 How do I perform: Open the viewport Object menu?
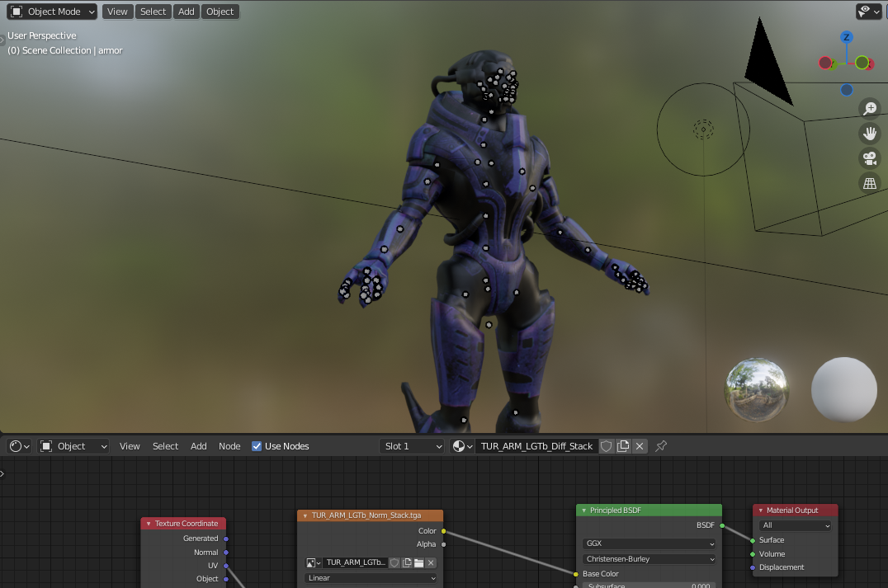coord(220,12)
